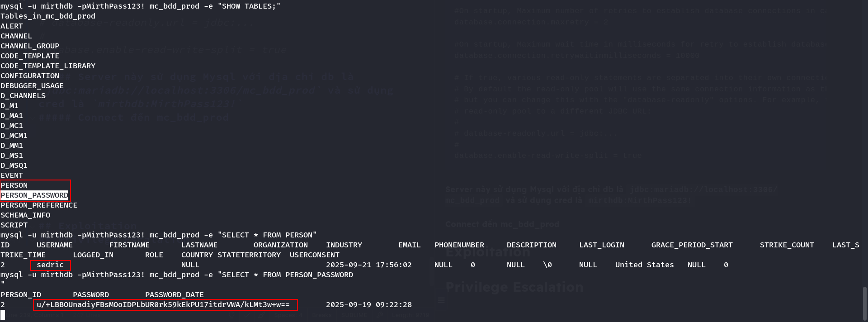Click the PERSON_PASSWORD table name in the list
The height and width of the screenshot is (322, 868).
(34, 195)
